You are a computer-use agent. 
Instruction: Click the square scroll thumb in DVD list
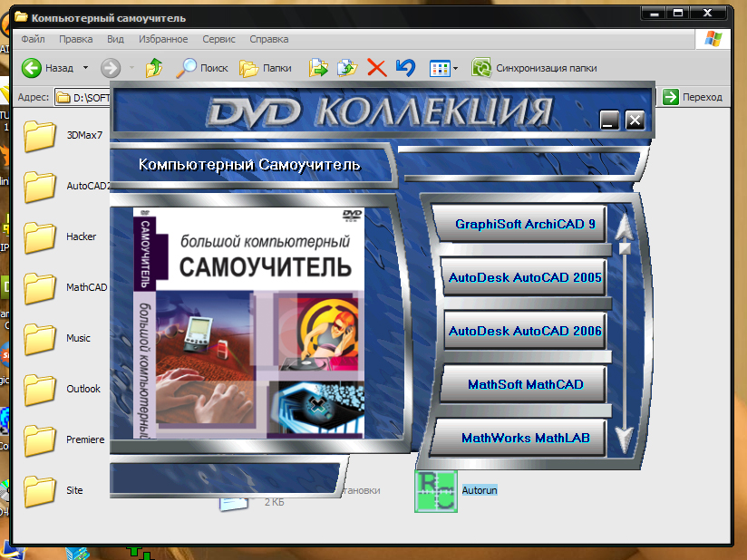[625, 248]
